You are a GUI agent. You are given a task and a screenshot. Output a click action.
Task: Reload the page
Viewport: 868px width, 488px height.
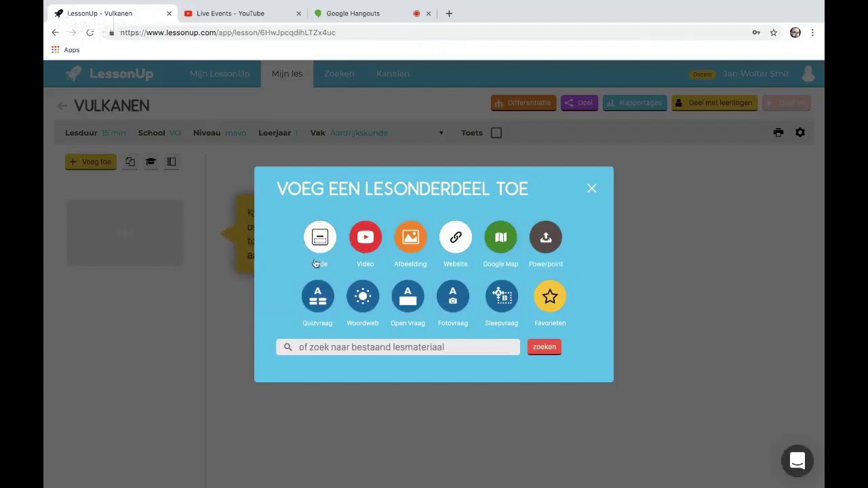(90, 33)
